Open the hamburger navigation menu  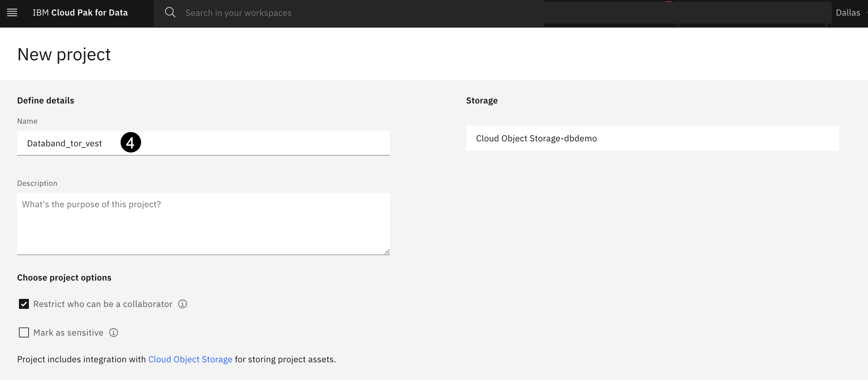[x=12, y=13]
